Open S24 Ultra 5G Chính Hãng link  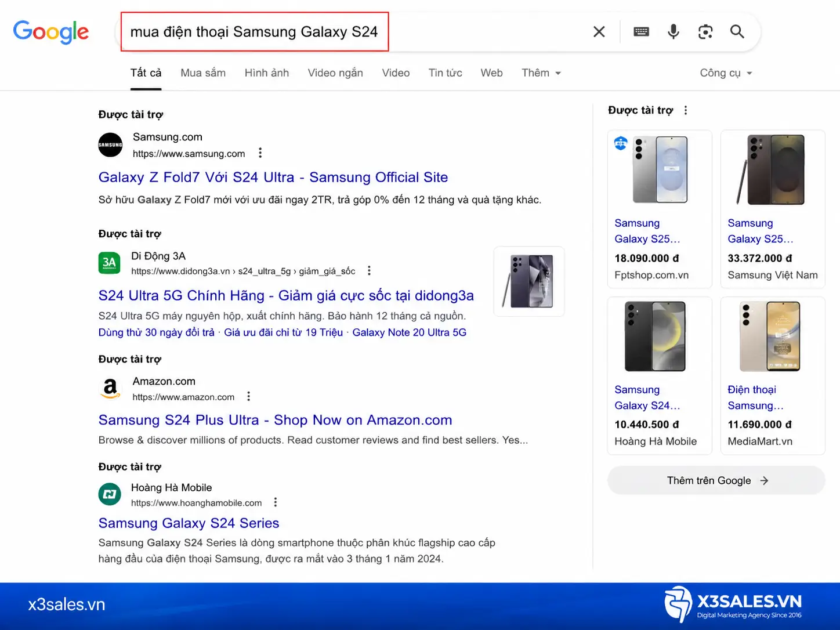pyautogui.click(x=286, y=296)
